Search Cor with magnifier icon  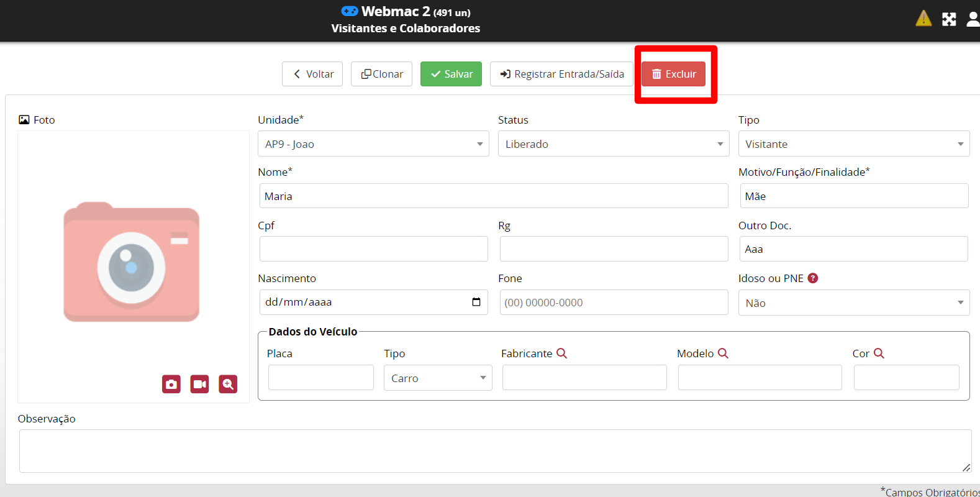tap(879, 353)
